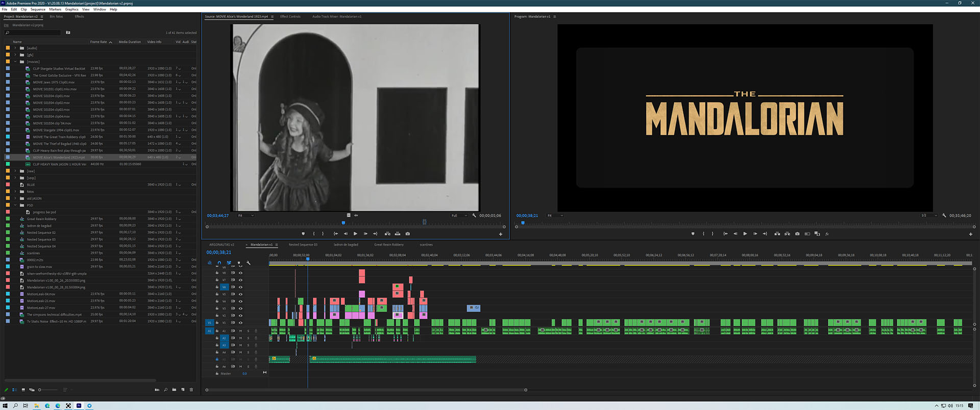
Task: Open Source monitor Full resolution dropdown
Action: (x=459, y=215)
